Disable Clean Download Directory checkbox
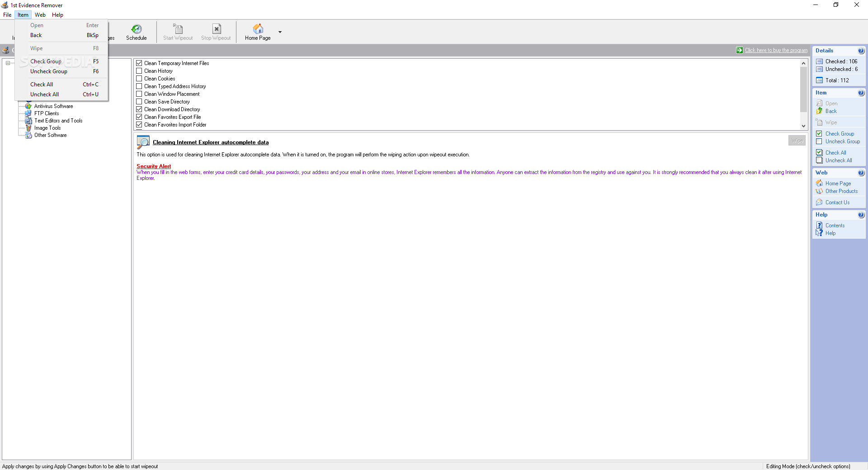The height and width of the screenshot is (470, 868). point(139,109)
